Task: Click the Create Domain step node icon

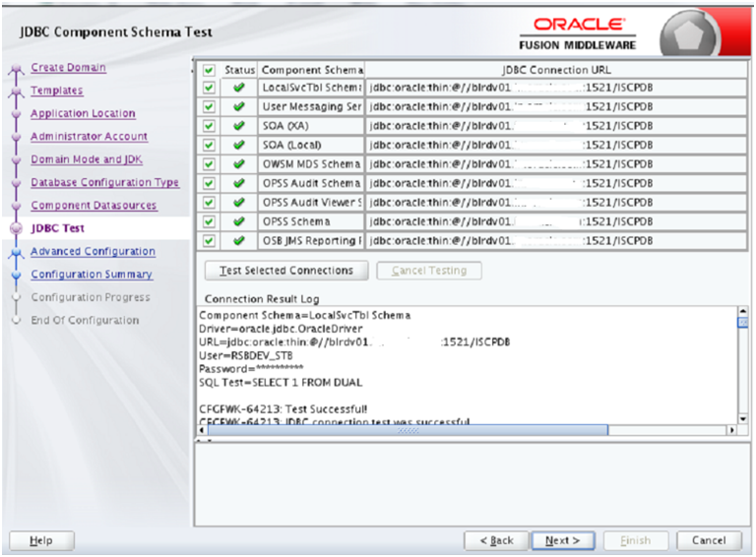Action: 17,69
